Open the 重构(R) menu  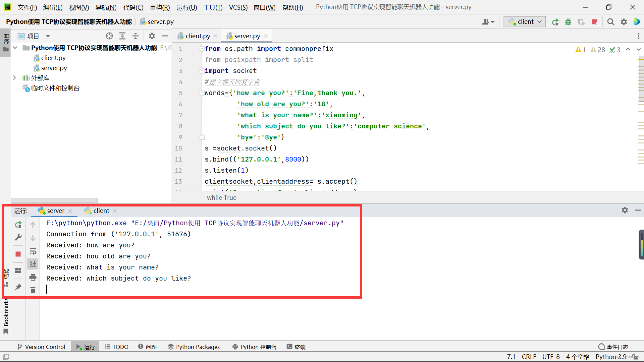pyautogui.click(x=160, y=7)
